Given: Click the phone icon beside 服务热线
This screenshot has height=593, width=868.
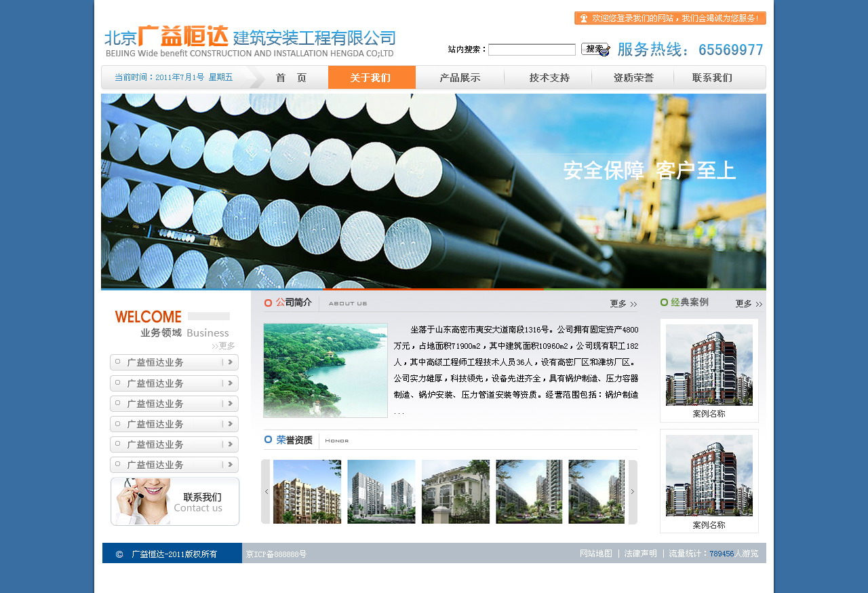Looking at the screenshot, I should coord(604,50).
